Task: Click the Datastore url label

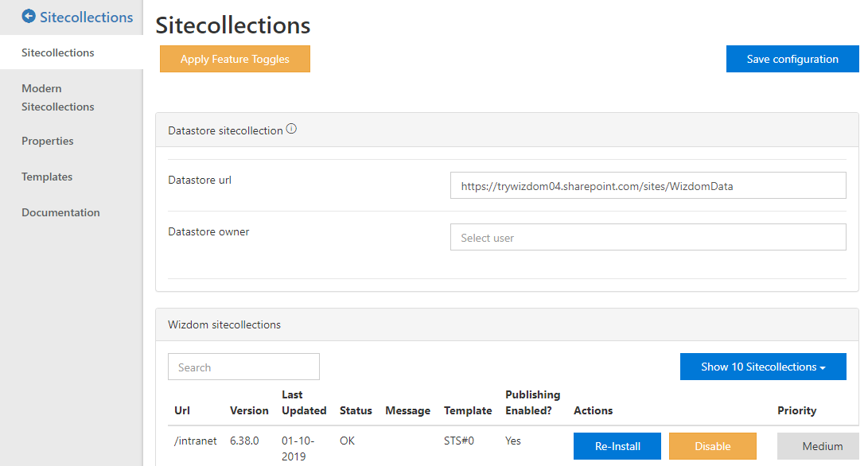Action: pos(200,180)
